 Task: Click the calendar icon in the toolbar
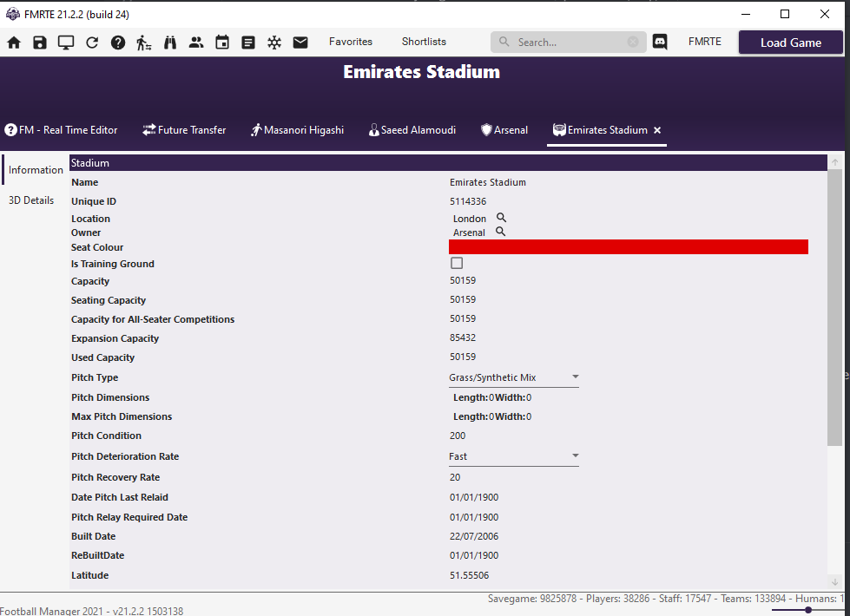click(222, 42)
